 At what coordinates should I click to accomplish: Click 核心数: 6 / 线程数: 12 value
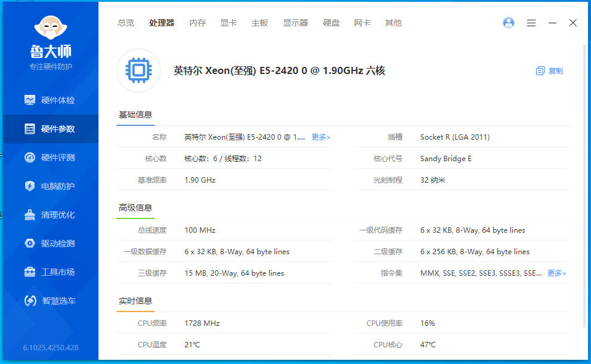click(223, 159)
